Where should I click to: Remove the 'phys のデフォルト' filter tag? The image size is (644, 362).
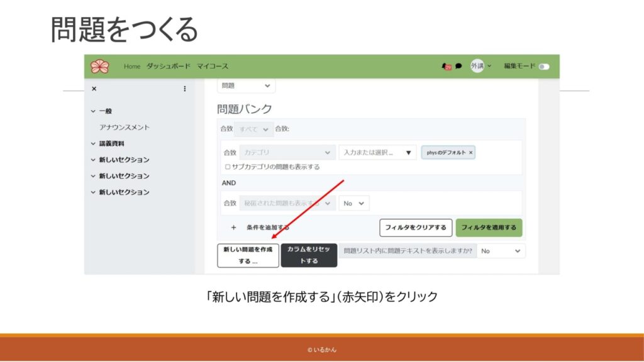pos(471,153)
